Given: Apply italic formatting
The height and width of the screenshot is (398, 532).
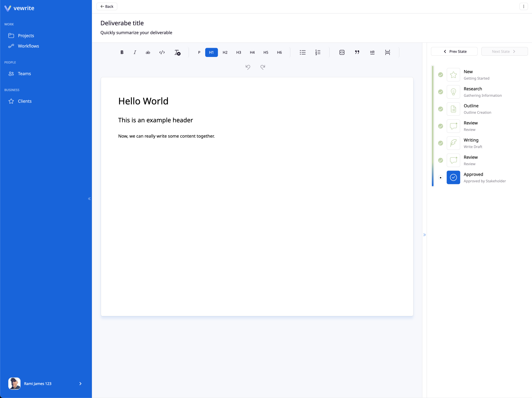Looking at the screenshot, I should pyautogui.click(x=135, y=52).
